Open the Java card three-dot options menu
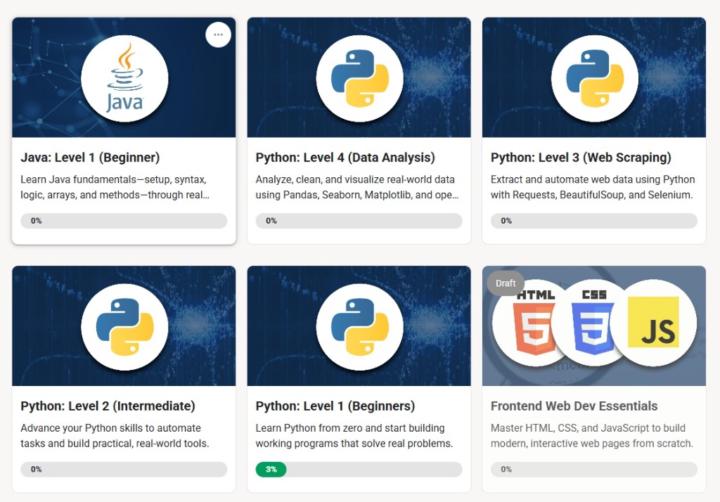Image resolution: width=720 pixels, height=502 pixels. tap(218, 34)
